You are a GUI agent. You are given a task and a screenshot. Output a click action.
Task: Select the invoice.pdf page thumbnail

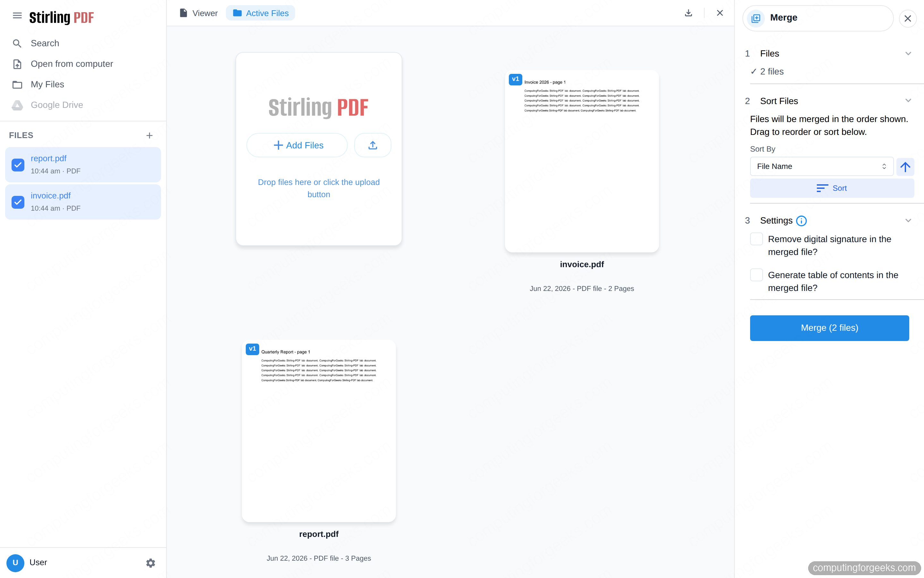582,161
